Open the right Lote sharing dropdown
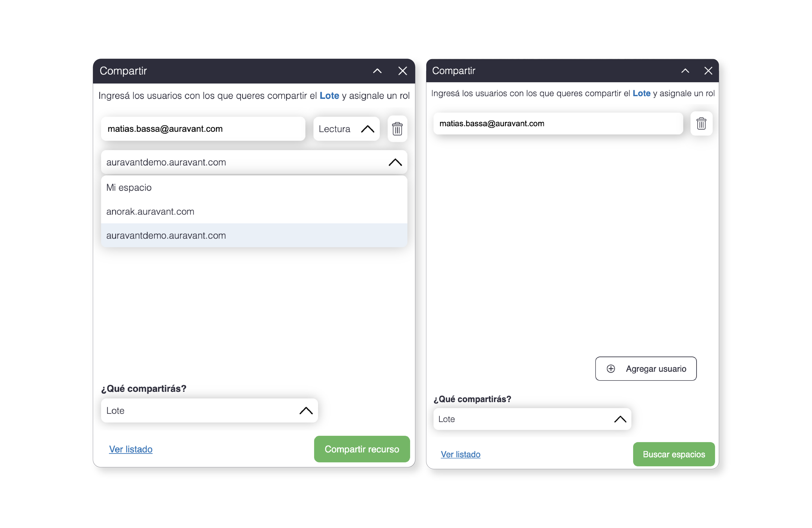 click(x=532, y=419)
